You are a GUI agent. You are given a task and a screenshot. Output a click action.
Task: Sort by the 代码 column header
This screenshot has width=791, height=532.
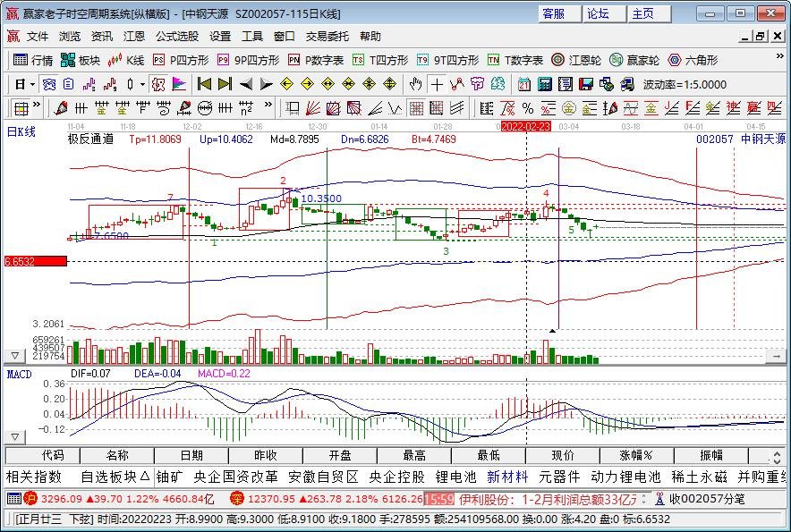43,456
